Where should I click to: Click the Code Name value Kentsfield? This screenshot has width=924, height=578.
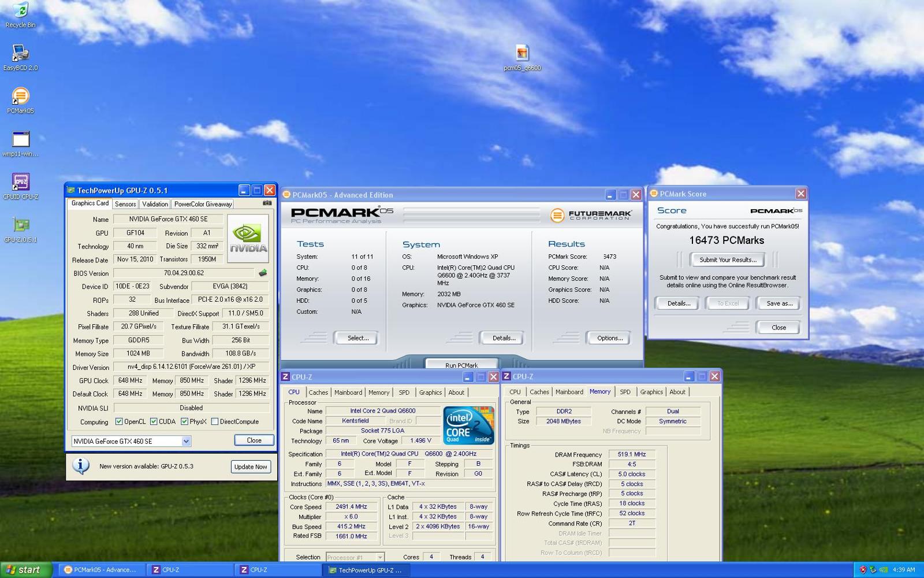coord(355,421)
